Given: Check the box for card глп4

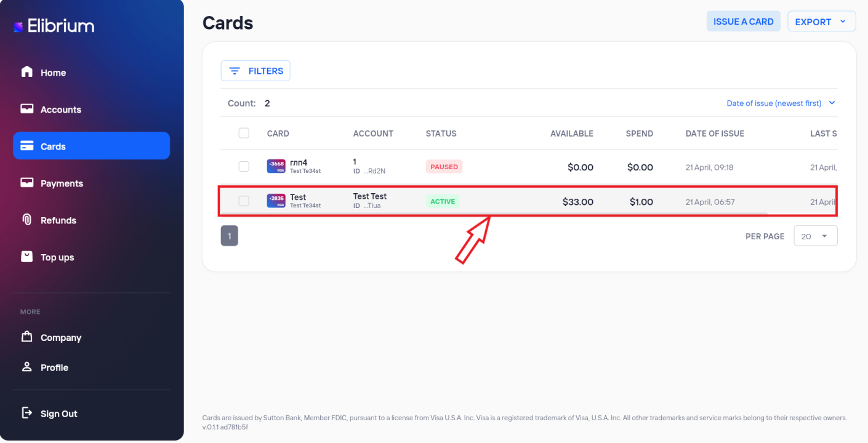Looking at the screenshot, I should tap(244, 167).
